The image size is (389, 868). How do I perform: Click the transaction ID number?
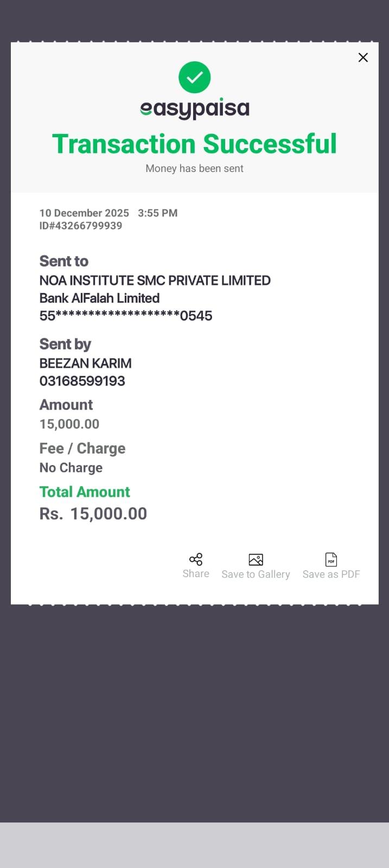coord(81,226)
